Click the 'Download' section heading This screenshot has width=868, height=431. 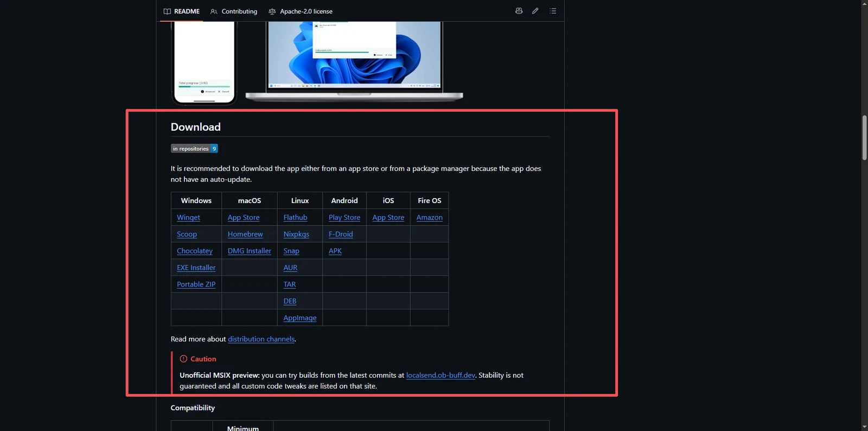coord(196,127)
